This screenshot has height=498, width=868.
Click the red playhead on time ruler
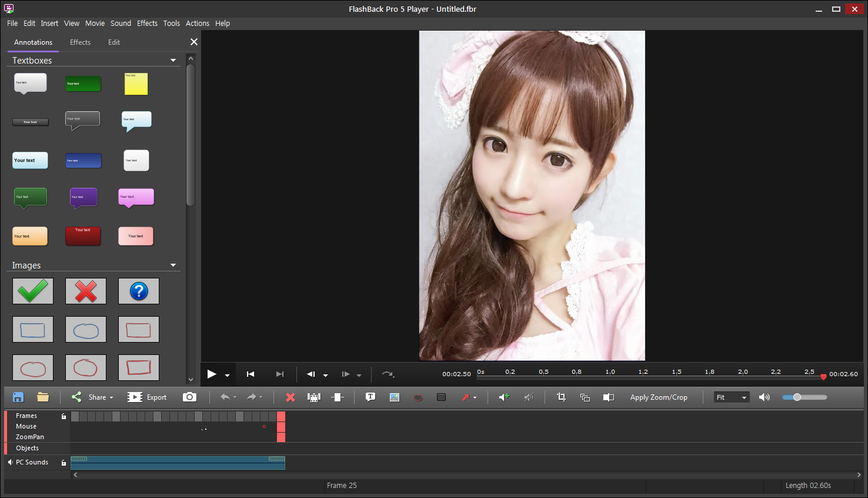[x=823, y=377]
